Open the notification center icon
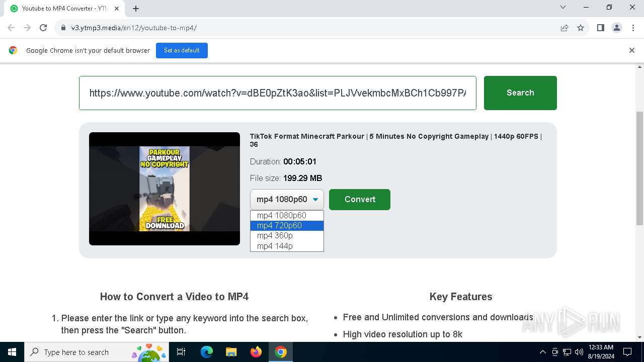Viewport: 644px width, 362px height. coord(627,352)
